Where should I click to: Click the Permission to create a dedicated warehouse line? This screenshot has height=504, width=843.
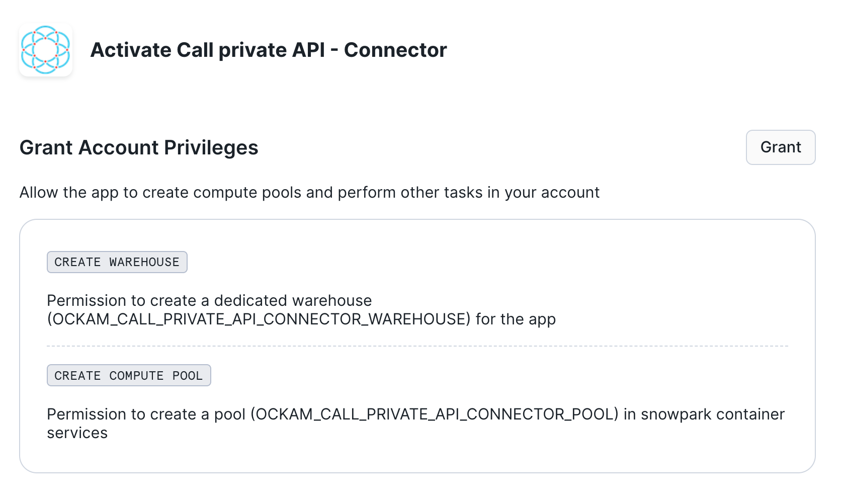(x=209, y=301)
